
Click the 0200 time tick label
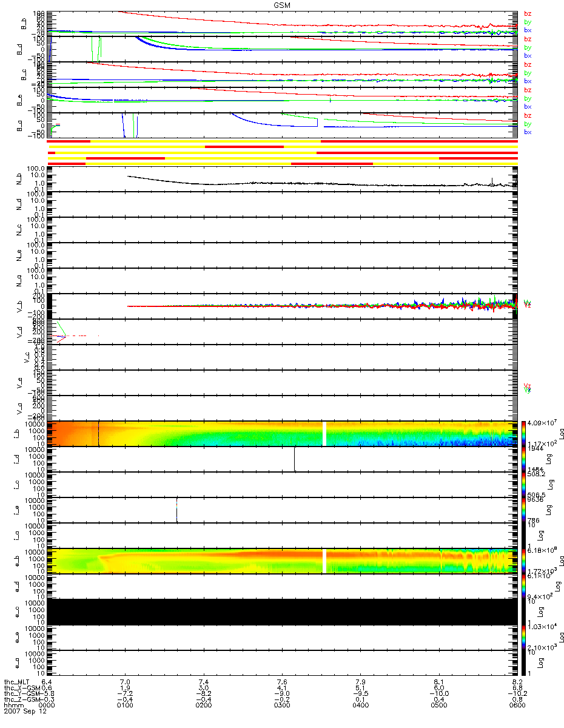(204, 705)
